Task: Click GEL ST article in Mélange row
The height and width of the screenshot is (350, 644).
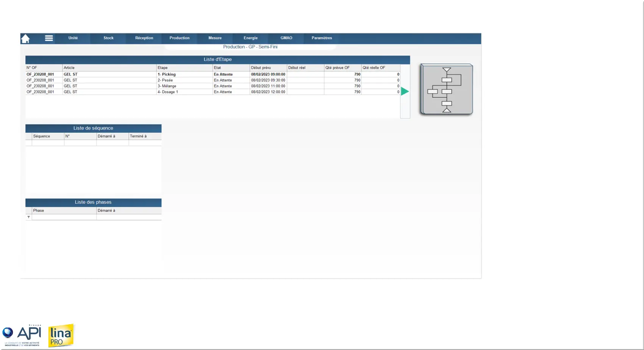Action: click(70, 86)
